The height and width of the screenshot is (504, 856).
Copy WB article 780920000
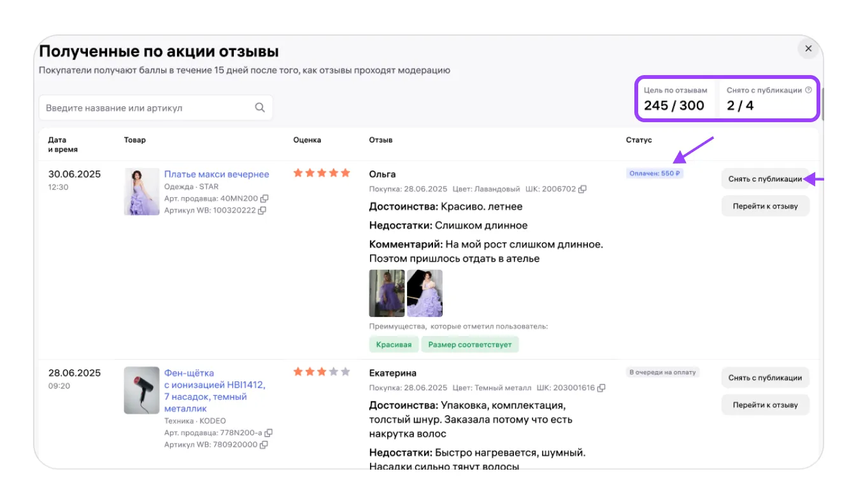(264, 445)
